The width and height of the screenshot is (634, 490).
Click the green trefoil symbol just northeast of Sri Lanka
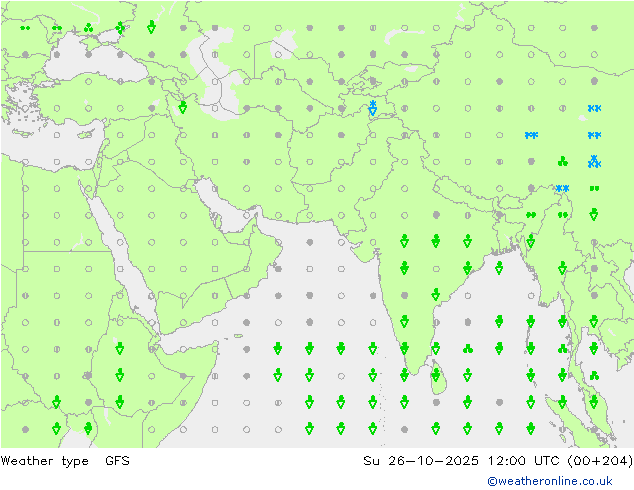point(468,348)
